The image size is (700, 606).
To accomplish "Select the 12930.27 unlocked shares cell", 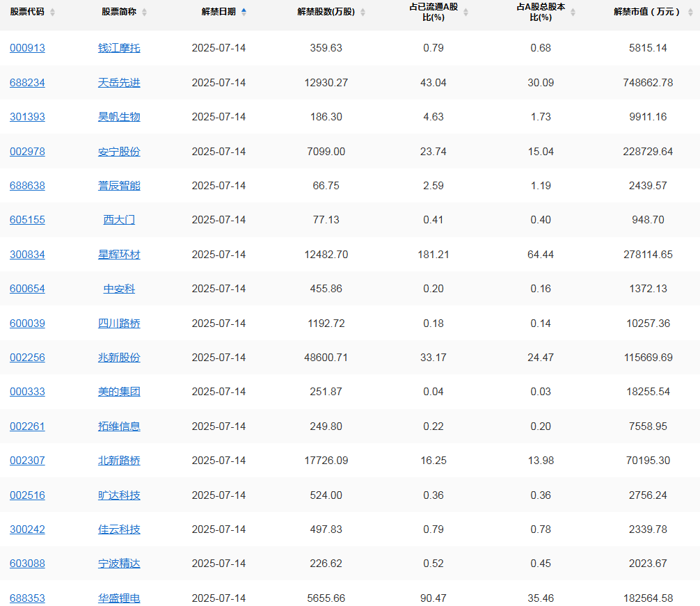I will pyautogui.click(x=326, y=83).
